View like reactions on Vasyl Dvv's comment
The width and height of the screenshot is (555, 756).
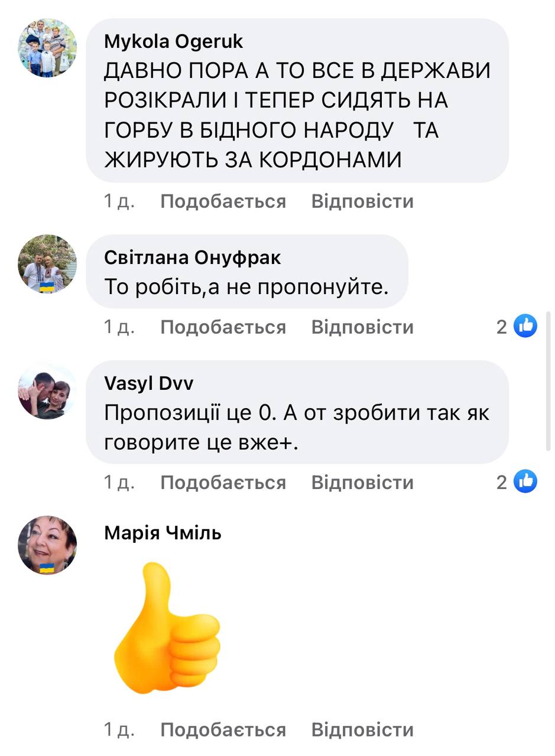517,482
